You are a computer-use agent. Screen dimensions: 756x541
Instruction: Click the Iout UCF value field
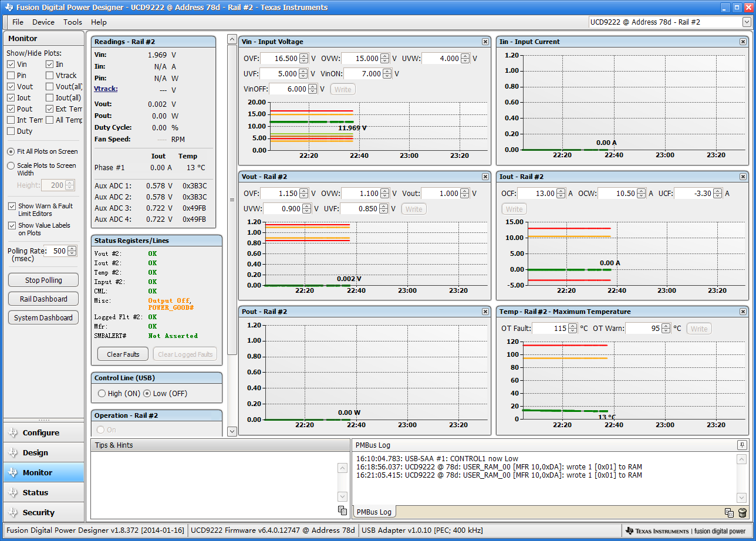click(x=693, y=194)
